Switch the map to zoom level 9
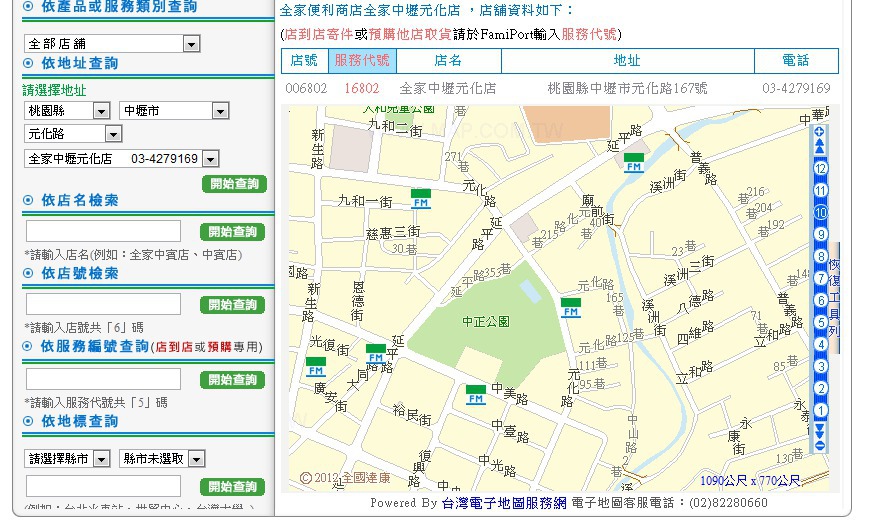The height and width of the screenshot is (528, 878). (820, 235)
